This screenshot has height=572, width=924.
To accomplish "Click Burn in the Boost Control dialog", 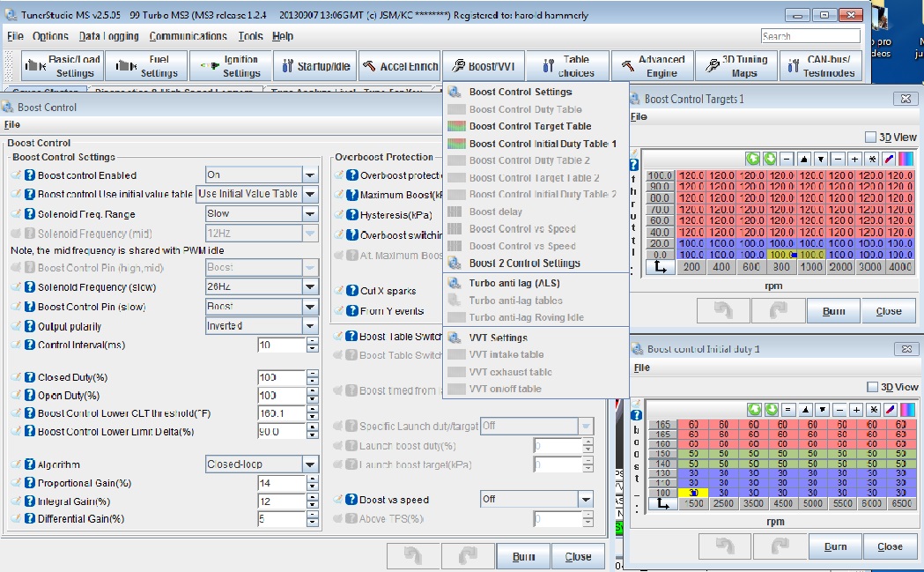I will coord(523,557).
